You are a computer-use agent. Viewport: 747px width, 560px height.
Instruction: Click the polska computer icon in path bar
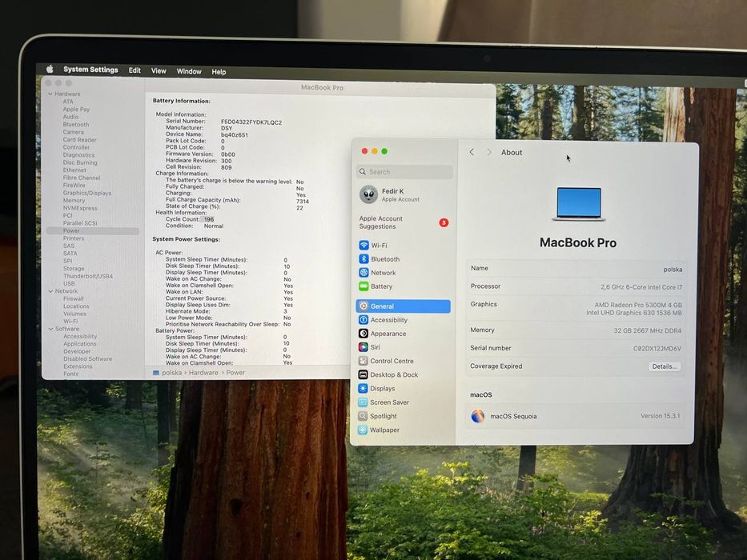[155, 373]
